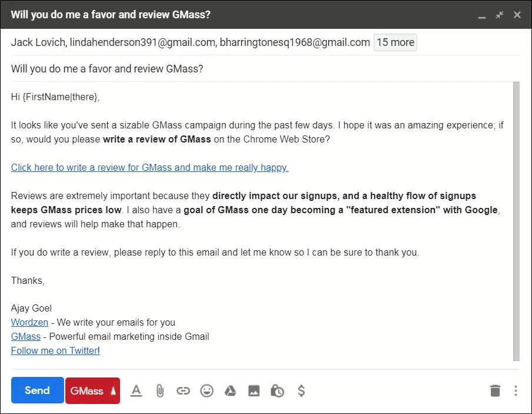Discard draft with the trash icon
This screenshot has height=414, width=532.
pyautogui.click(x=496, y=390)
